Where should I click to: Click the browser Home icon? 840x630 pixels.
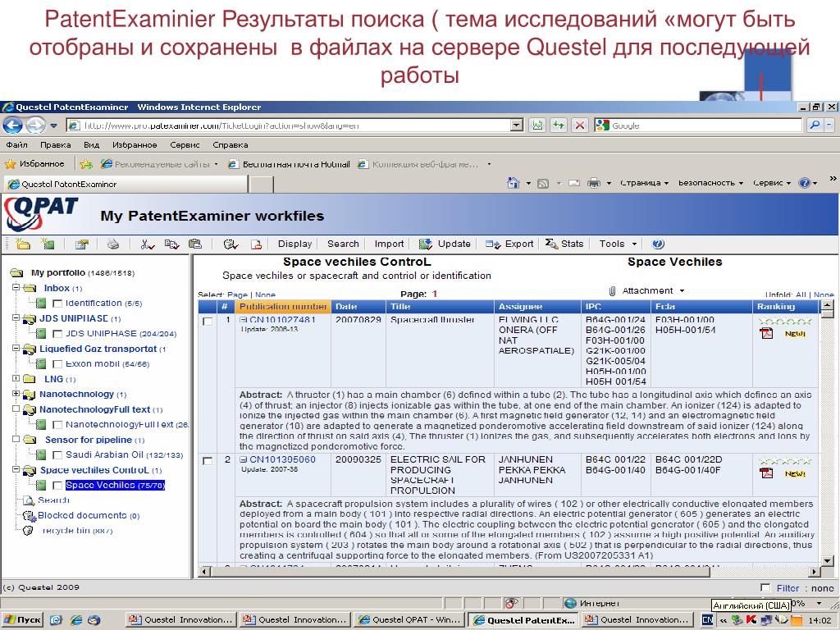513,183
